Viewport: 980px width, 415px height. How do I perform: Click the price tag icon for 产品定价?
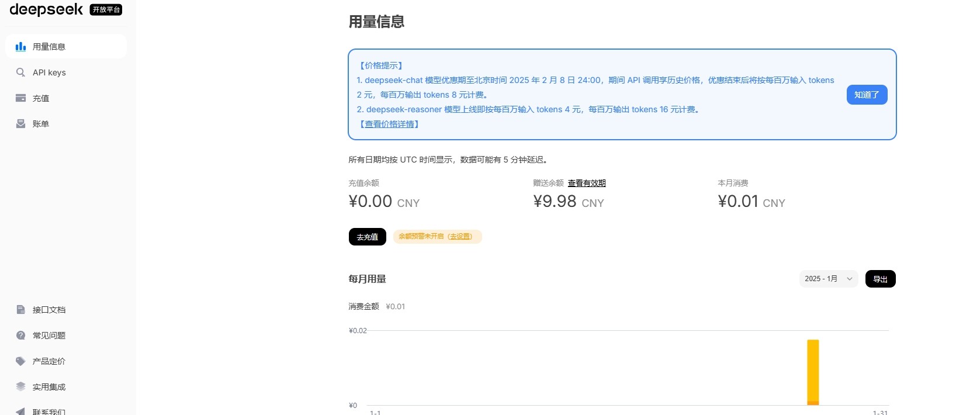tap(21, 361)
